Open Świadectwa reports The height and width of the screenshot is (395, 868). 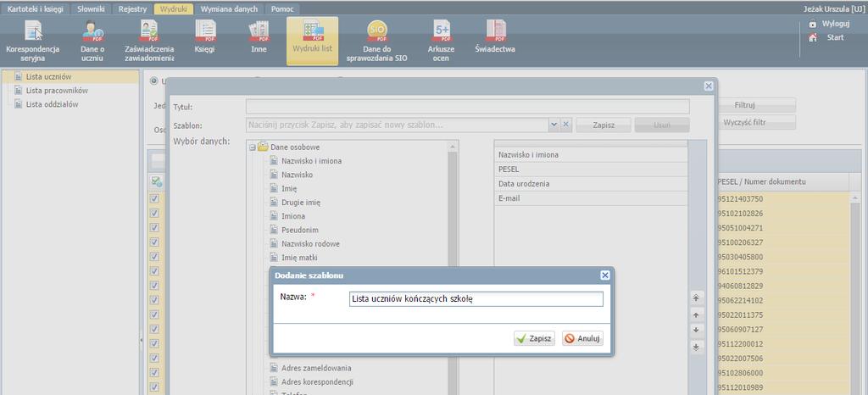(x=495, y=37)
